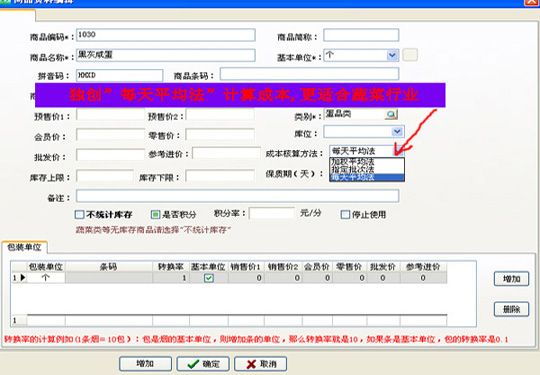The image size is (540, 375).
Task: Click the small button beside basic unit
Action: coord(410,55)
